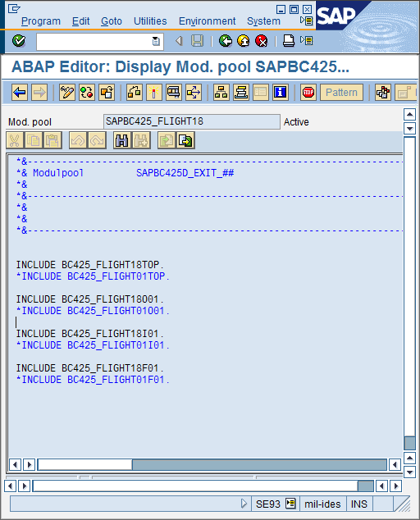420x520 pixels.
Task: Click the Pretty Printer puzzle icon
Action: pyautogui.click(x=383, y=92)
